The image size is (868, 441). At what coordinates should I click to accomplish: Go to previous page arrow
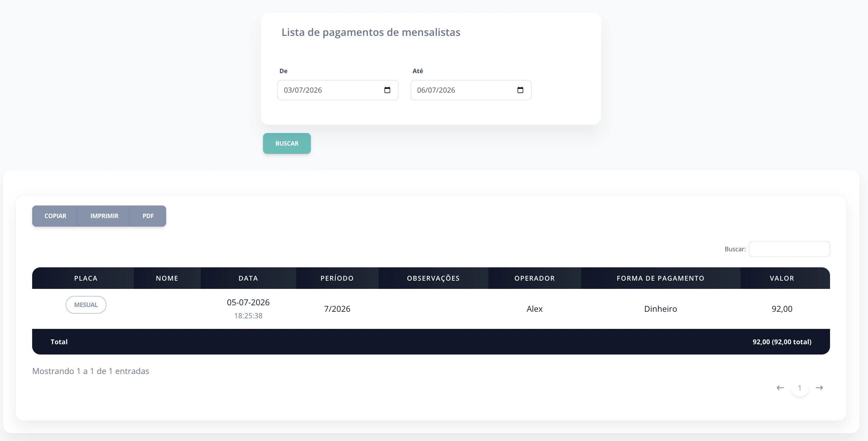[x=780, y=388]
